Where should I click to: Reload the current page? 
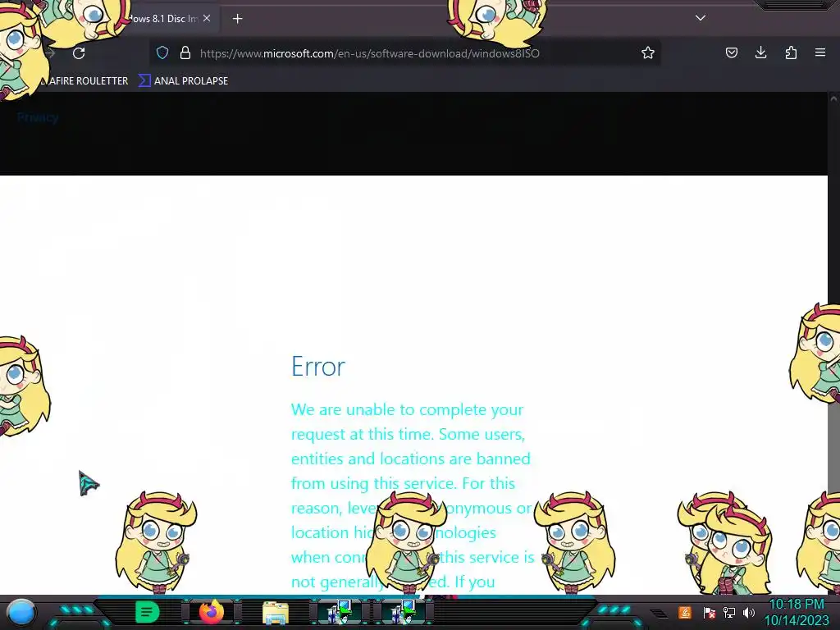pos(79,53)
